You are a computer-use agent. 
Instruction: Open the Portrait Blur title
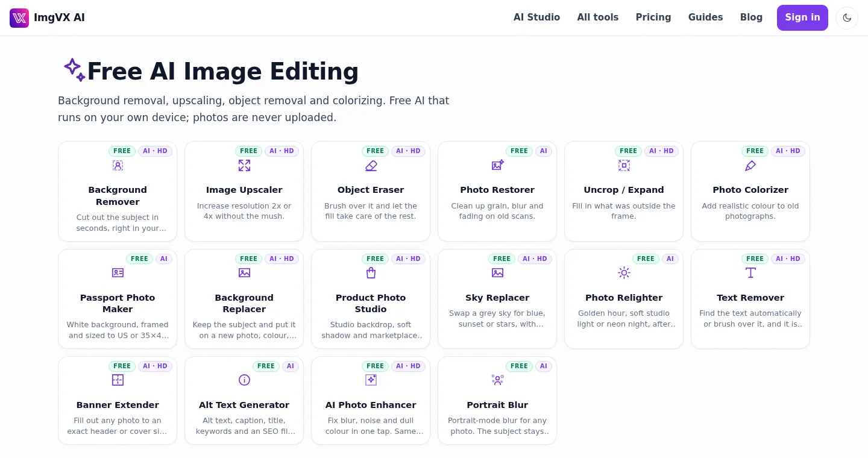click(497, 405)
